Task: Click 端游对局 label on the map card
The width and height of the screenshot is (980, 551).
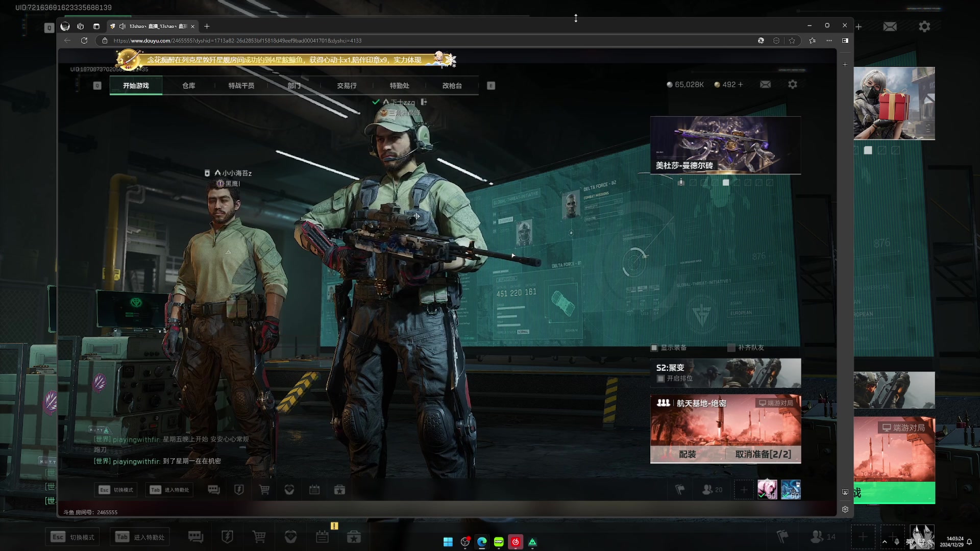Action: coord(775,403)
